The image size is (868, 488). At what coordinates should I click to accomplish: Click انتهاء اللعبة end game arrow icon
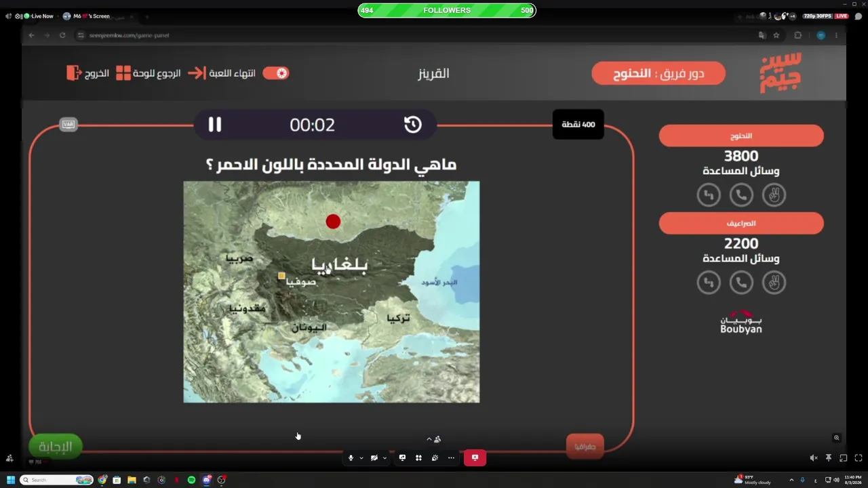pyautogui.click(x=197, y=73)
